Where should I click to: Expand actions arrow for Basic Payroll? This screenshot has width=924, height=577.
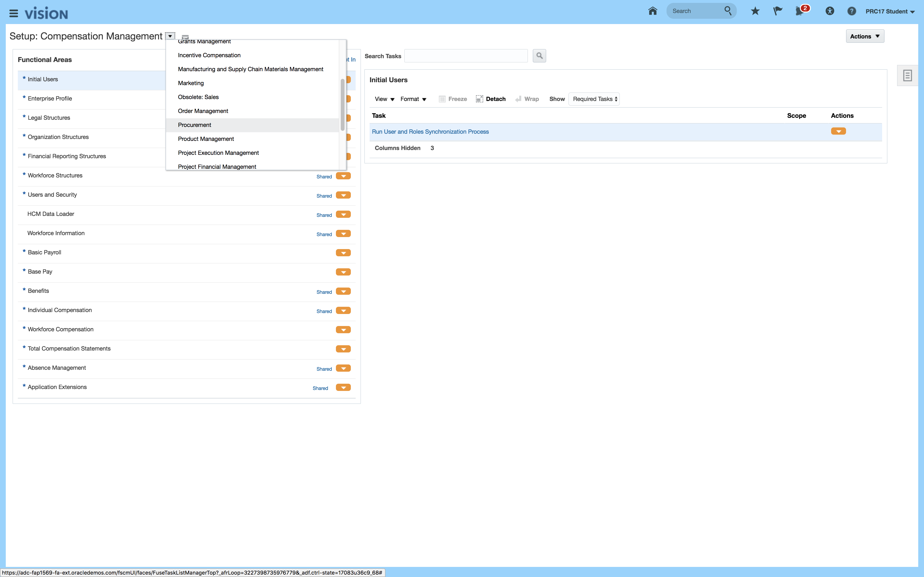(x=343, y=253)
